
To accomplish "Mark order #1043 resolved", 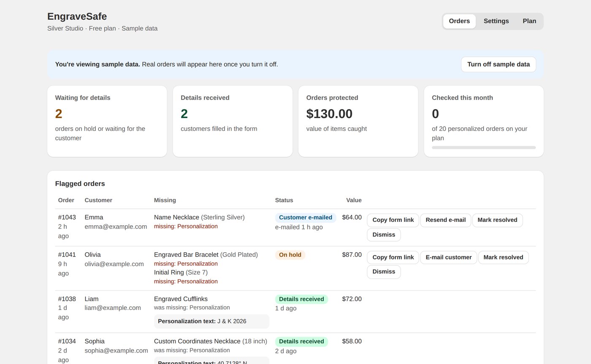I will pos(497,220).
